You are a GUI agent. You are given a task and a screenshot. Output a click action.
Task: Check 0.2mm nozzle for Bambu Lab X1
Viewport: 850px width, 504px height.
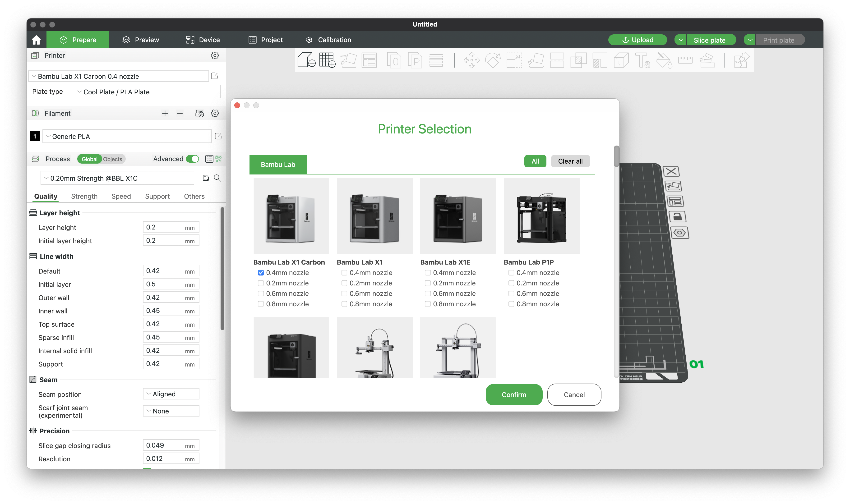[344, 283]
